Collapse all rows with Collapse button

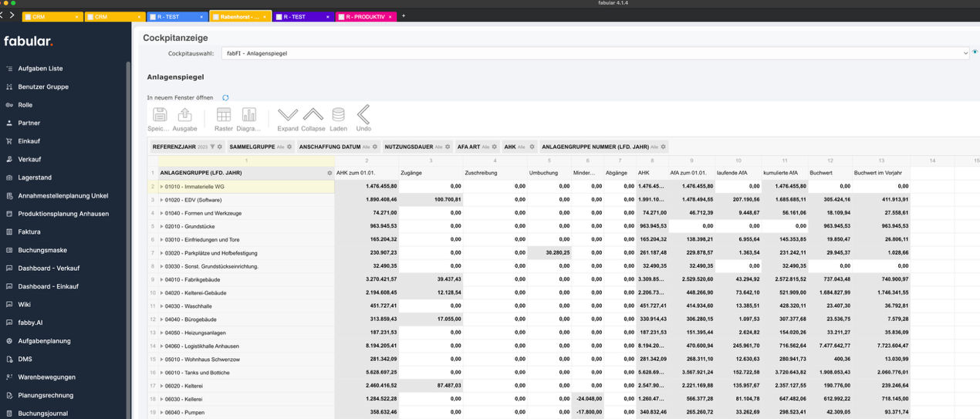point(313,116)
